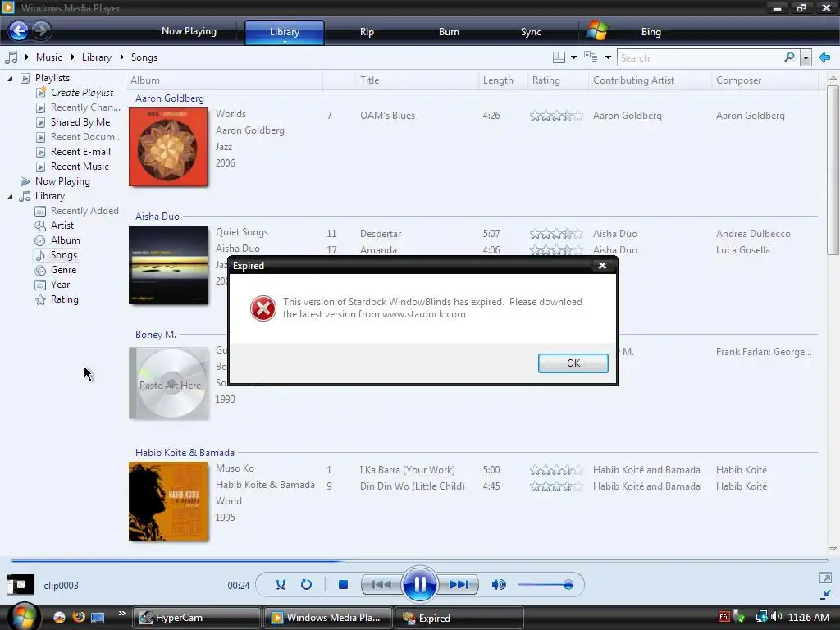Click the view options icon
840x630 pixels.
[x=591, y=57]
